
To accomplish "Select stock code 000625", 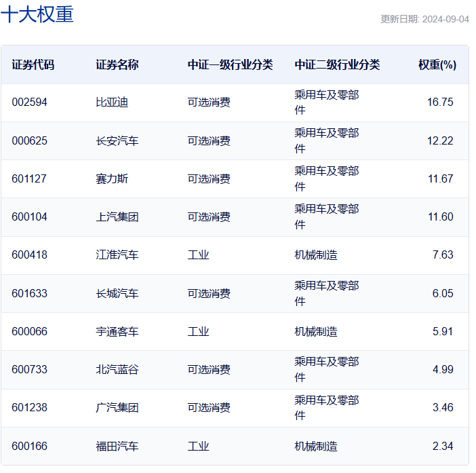I will [29, 140].
